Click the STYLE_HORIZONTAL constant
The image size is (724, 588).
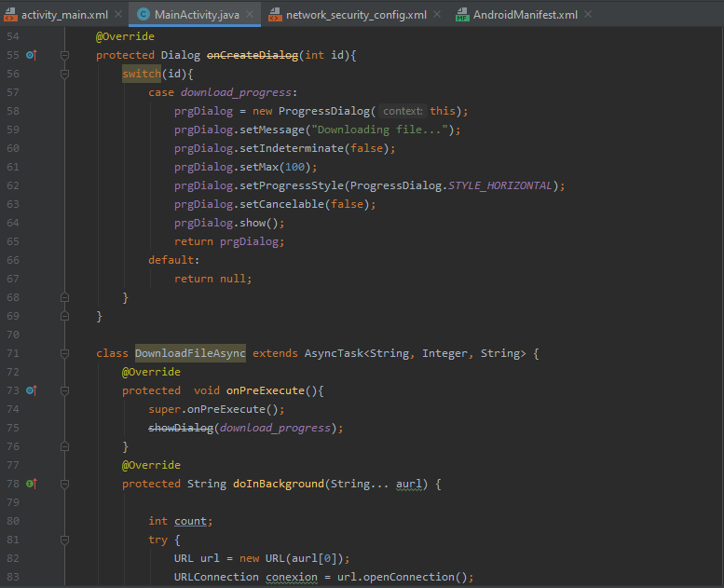(x=500, y=185)
